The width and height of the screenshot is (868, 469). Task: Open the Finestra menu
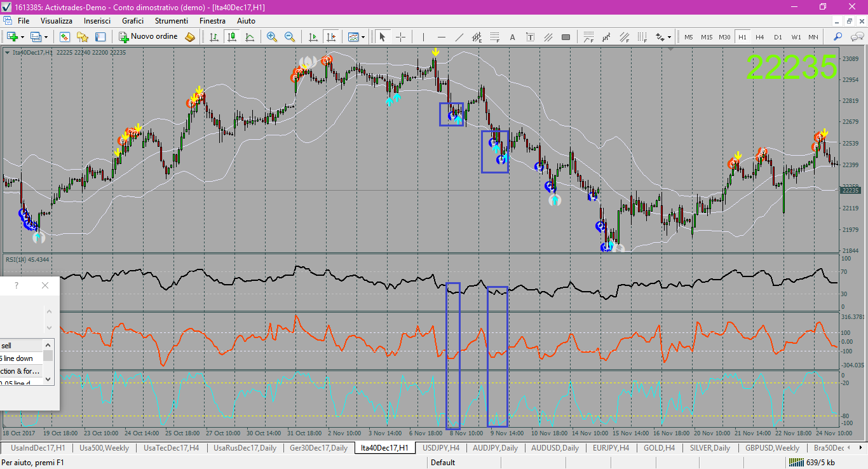[212, 21]
